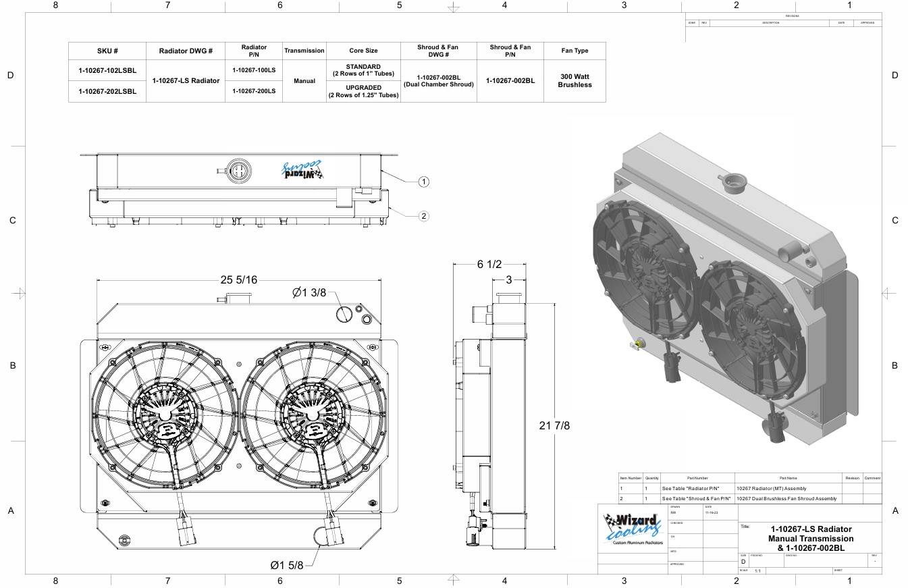Click the Ø1 5/8 diameter dimension text
The image size is (908, 588).
coord(287,564)
